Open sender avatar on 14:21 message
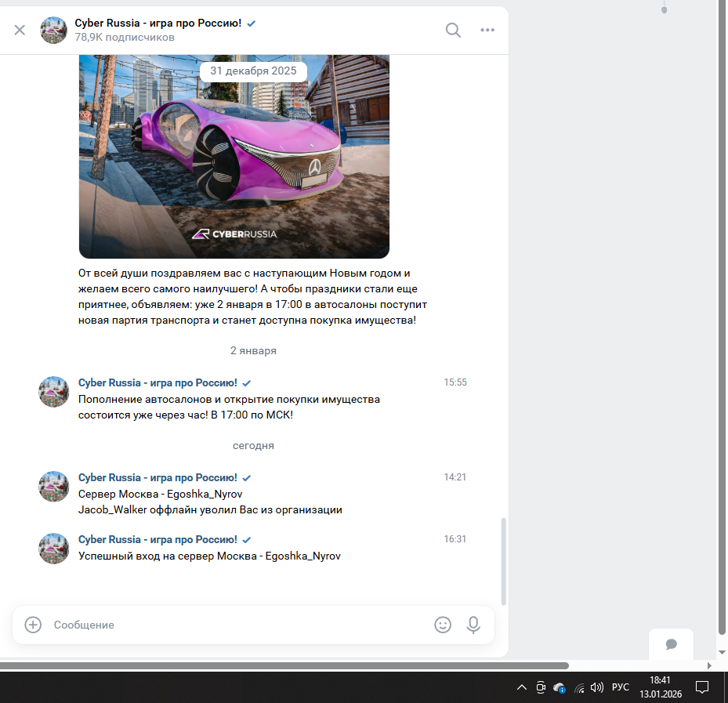Image resolution: width=728 pixels, height=703 pixels. [x=54, y=486]
